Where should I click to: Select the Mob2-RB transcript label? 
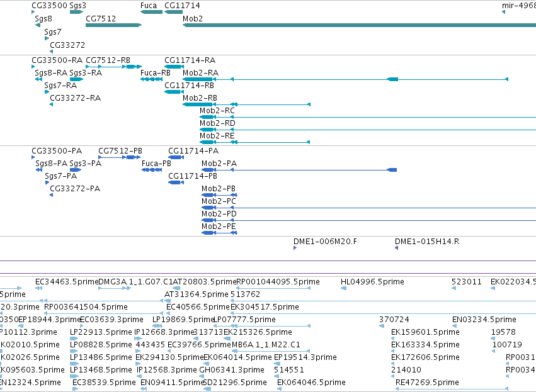pos(200,98)
